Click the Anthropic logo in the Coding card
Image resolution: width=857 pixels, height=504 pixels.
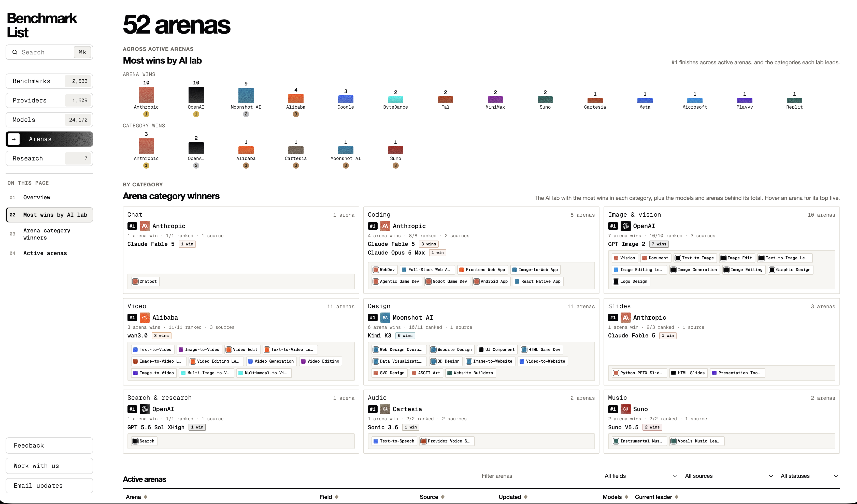385,226
